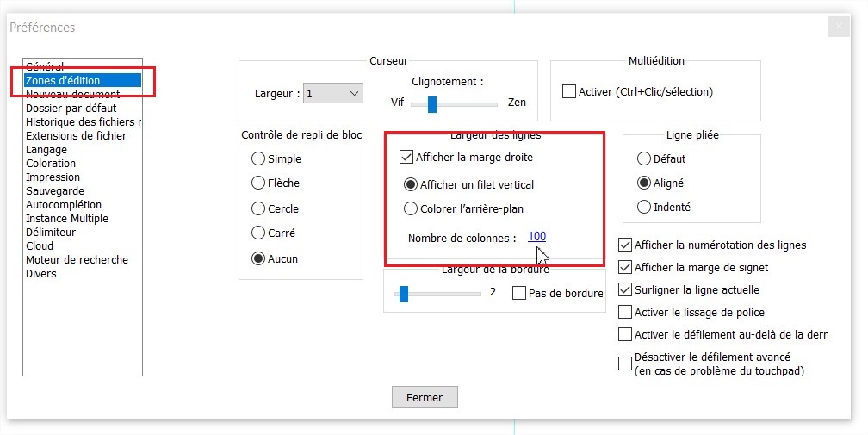
Task: Select Indenté for folded lines
Action: pos(644,207)
